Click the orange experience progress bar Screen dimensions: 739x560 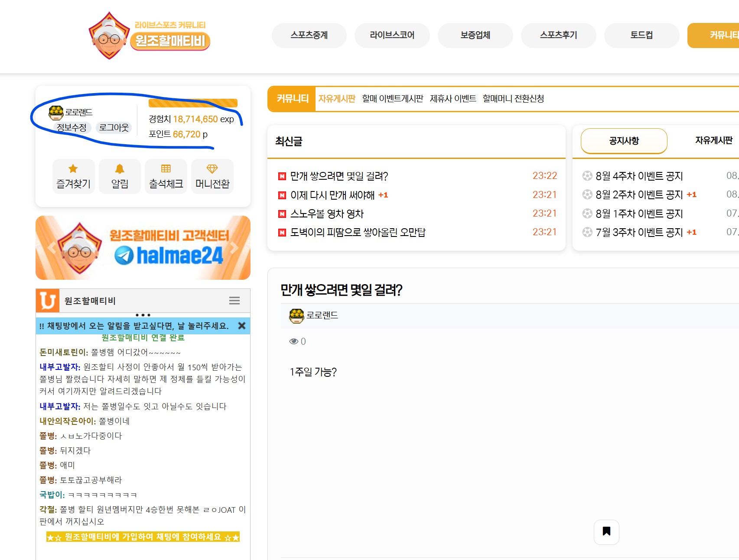(193, 103)
